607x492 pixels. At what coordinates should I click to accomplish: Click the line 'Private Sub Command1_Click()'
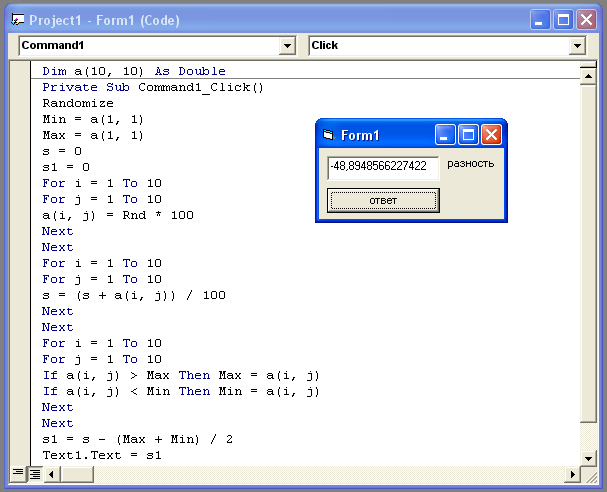tap(153, 87)
